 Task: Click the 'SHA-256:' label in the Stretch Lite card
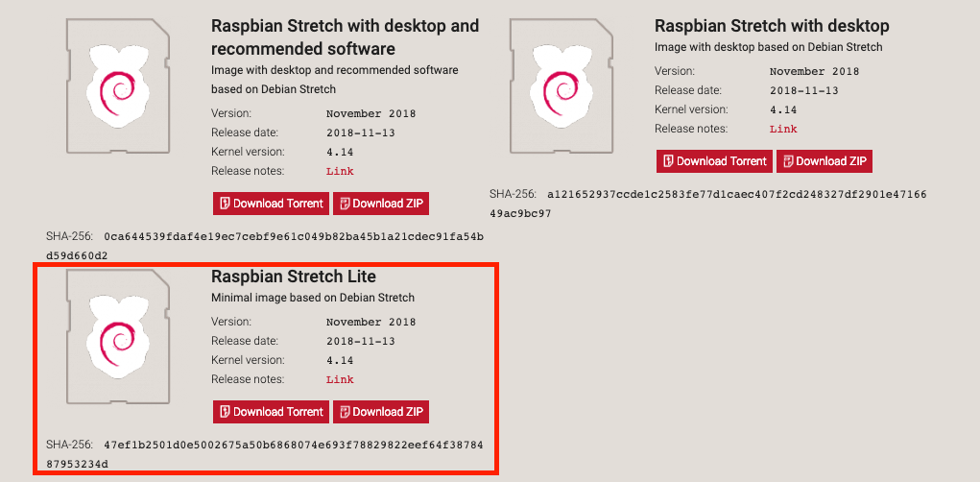click(x=69, y=446)
